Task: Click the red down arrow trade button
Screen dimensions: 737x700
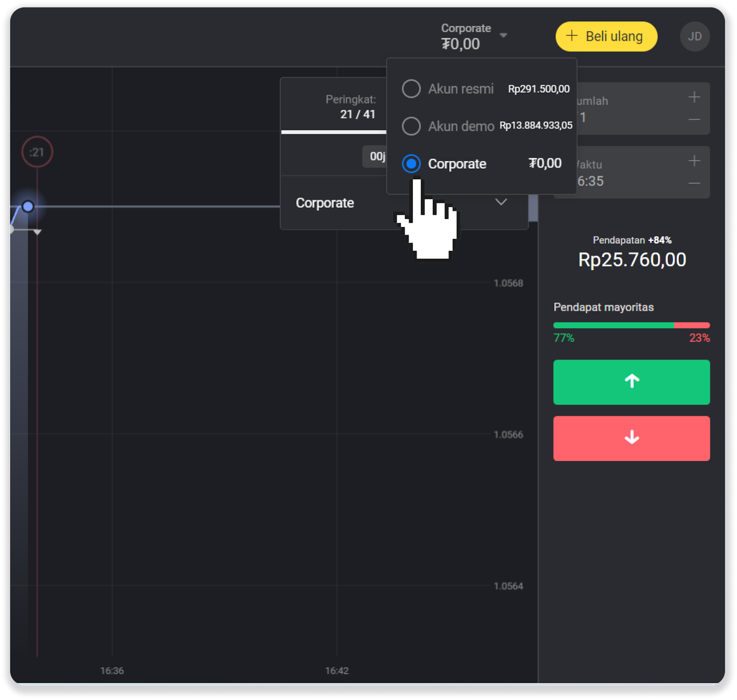Action: (x=631, y=438)
